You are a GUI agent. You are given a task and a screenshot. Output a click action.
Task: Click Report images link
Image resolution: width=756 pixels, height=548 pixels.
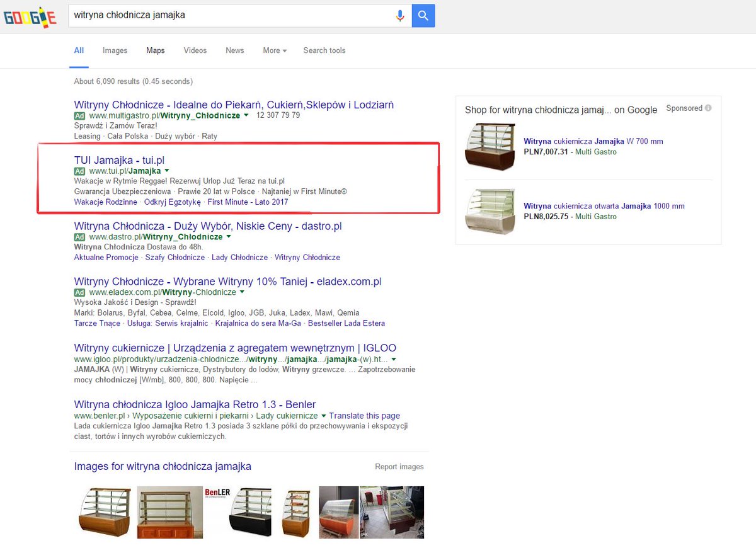coord(399,467)
